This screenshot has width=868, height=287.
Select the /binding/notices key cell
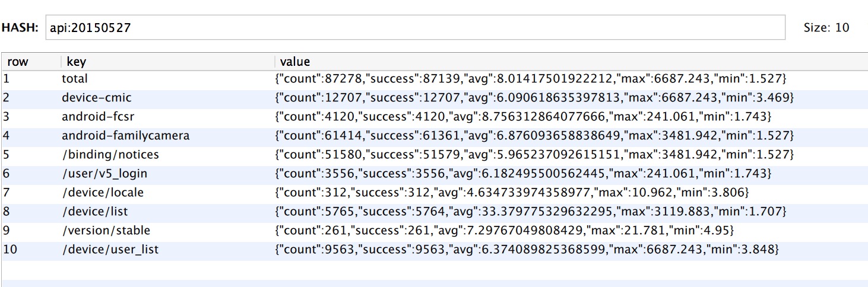click(x=110, y=154)
